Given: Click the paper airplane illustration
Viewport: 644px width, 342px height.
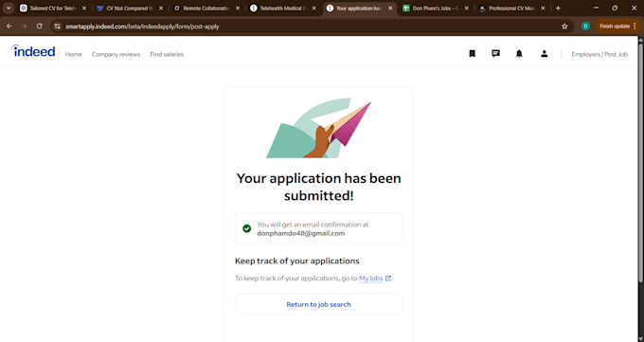Looking at the screenshot, I should 319,128.
